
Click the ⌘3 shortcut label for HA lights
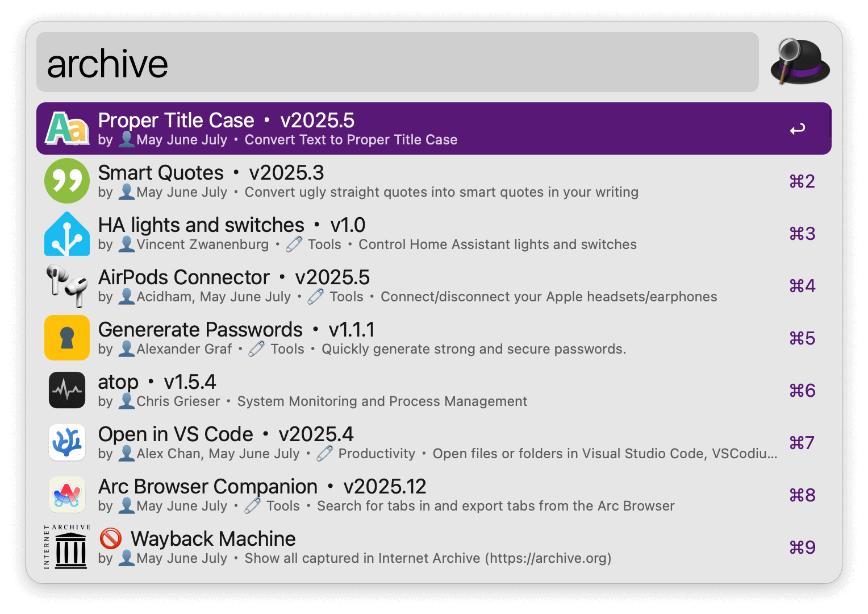[x=802, y=234]
